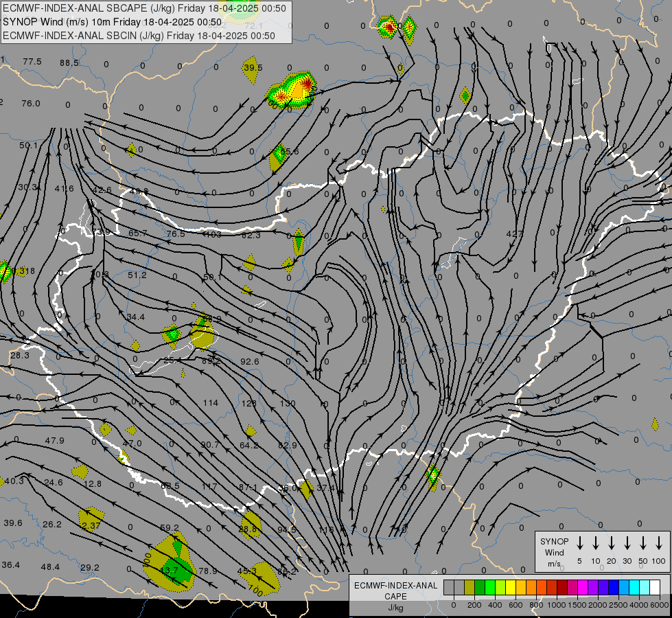672x618 pixels.
Task: Click the 88.5 value on the map
Action: [69, 63]
